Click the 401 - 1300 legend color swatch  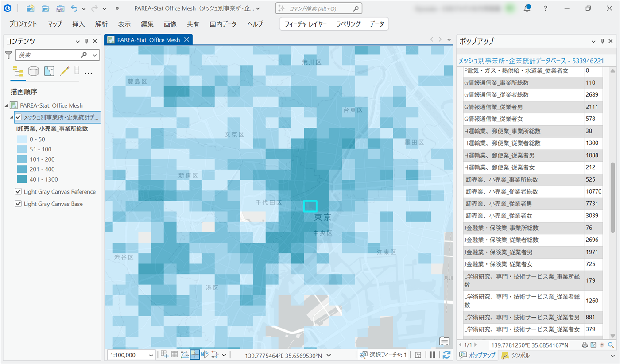(x=22, y=179)
